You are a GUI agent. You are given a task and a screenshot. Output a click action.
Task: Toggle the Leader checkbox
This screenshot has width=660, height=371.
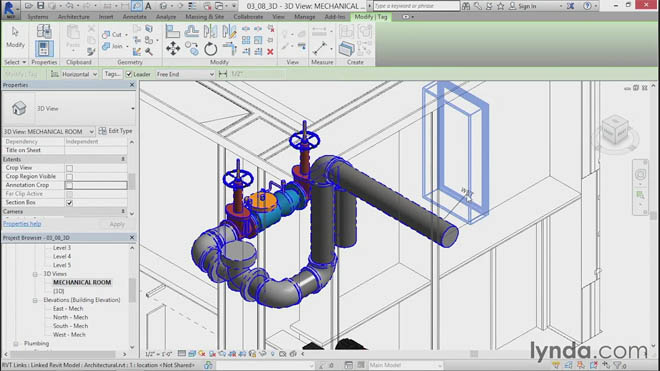point(129,74)
